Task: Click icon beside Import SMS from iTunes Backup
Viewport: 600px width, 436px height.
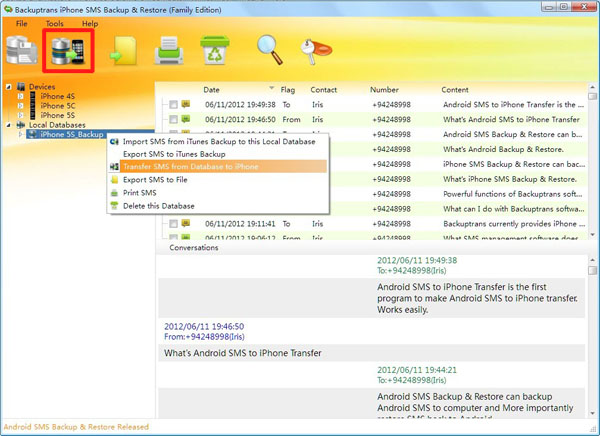Action: pyautogui.click(x=114, y=142)
